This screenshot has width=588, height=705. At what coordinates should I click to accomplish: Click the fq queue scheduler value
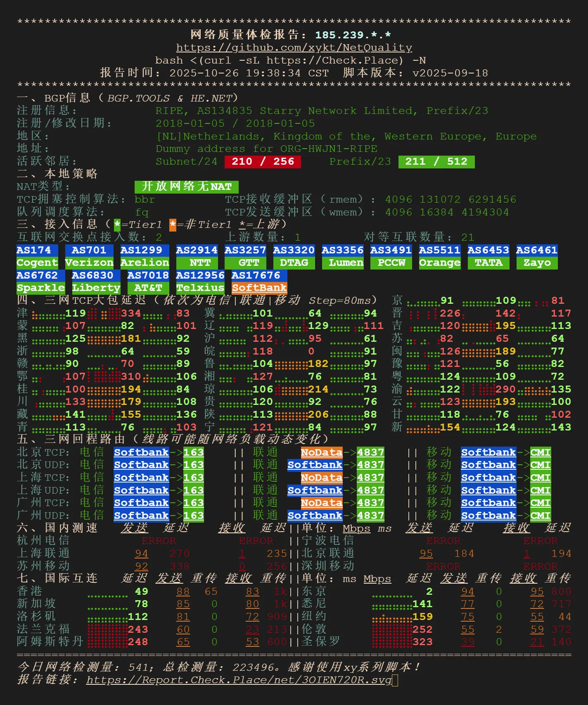point(142,213)
